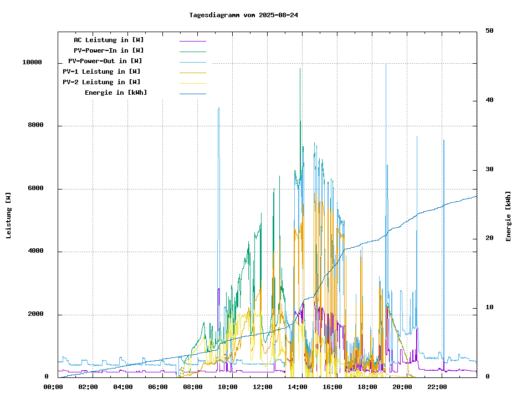Screen dimensions: 532x399
Task: Click the 10000 value on left power axis
Action: 32,63
